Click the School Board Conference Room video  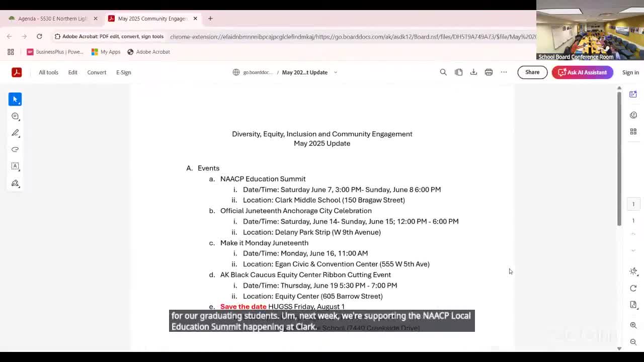(x=590, y=30)
